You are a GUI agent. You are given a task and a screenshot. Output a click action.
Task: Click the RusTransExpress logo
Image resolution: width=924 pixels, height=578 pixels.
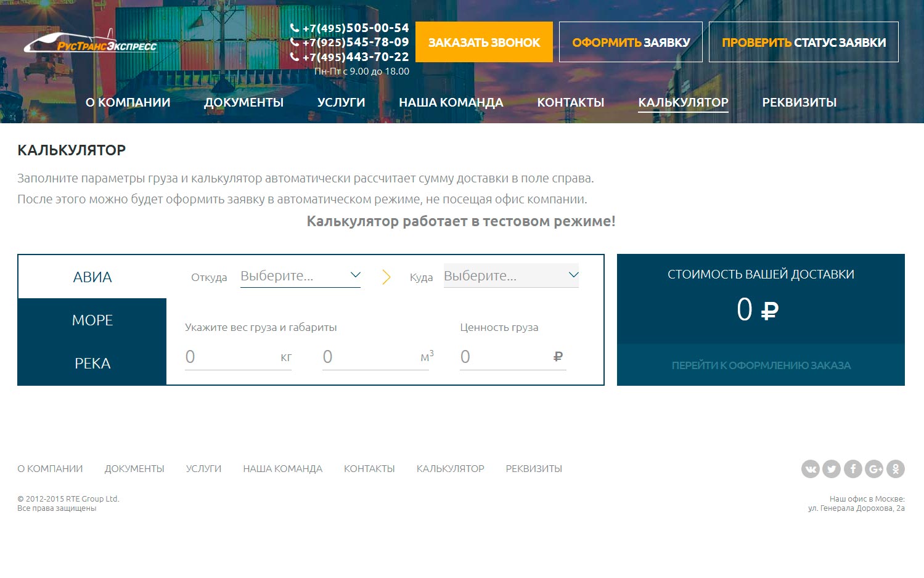click(x=91, y=42)
